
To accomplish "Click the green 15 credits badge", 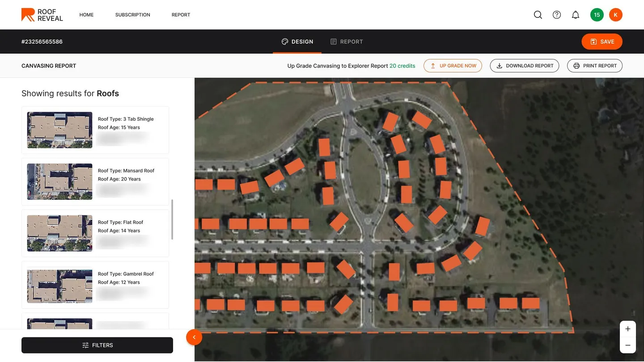I will point(597,15).
